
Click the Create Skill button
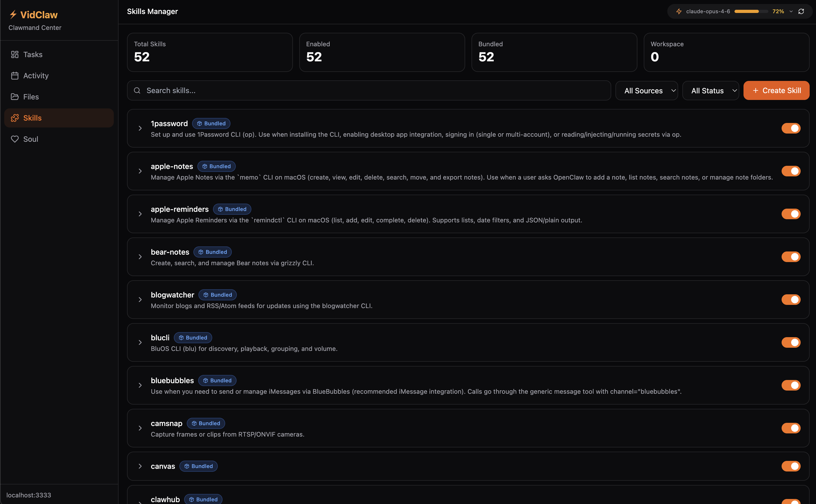[x=776, y=90]
